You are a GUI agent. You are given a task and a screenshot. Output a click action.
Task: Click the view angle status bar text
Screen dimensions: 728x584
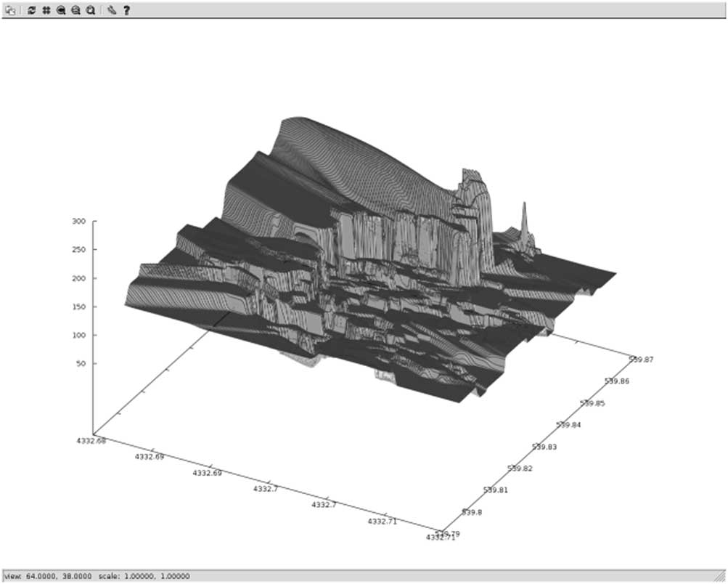[x=46, y=576]
